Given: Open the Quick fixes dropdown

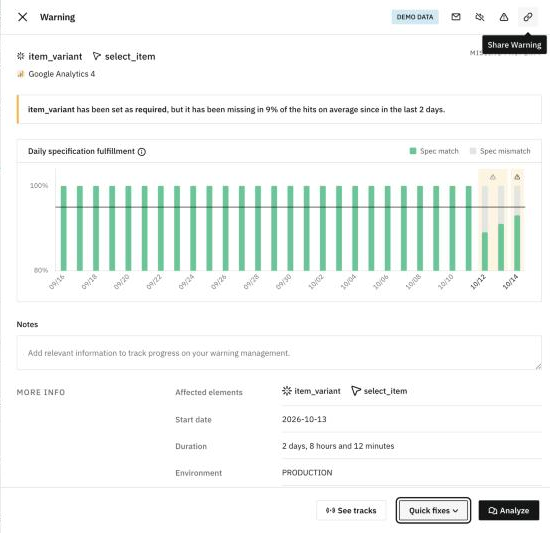Looking at the screenshot, I should pyautogui.click(x=433, y=510).
